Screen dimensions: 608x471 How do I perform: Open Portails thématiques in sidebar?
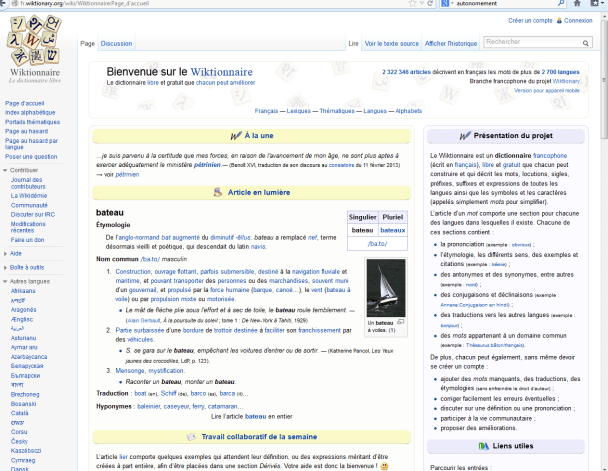point(32,122)
